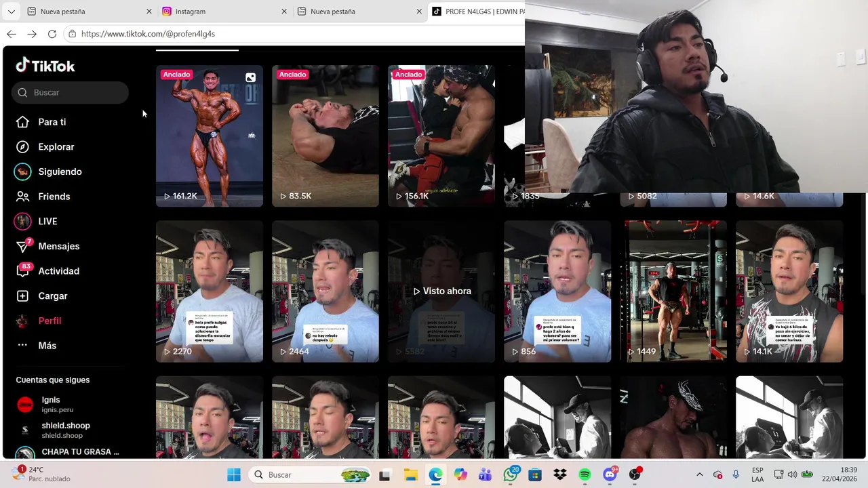Reload the TikTok page
Screen dimensions: 868x488
pyautogui.click(x=52, y=34)
